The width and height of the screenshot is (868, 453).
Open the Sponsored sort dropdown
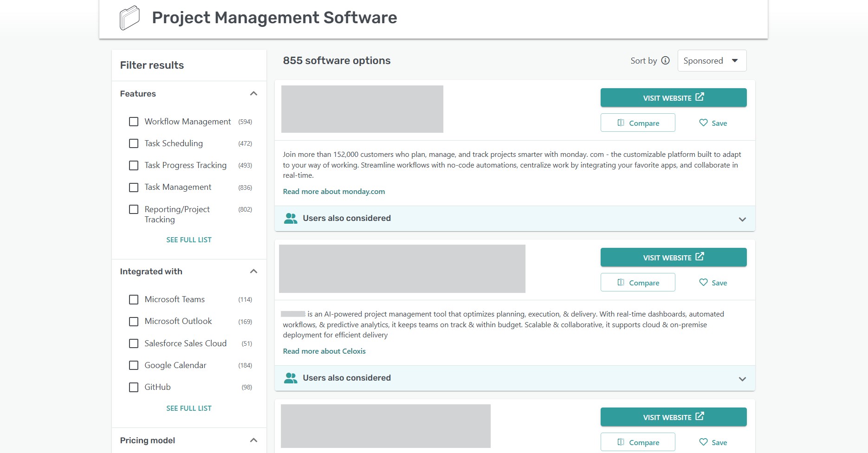[x=712, y=61]
